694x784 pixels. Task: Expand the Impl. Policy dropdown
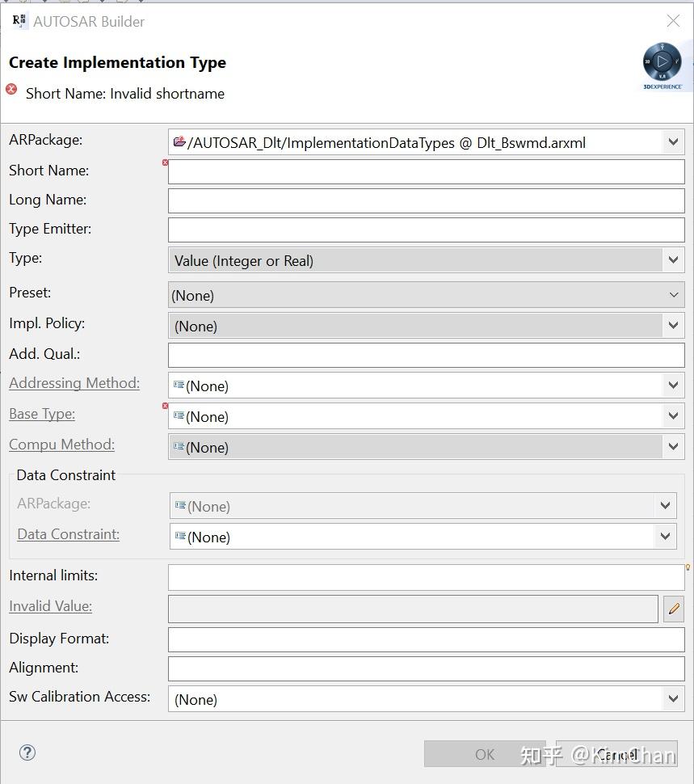coord(673,326)
